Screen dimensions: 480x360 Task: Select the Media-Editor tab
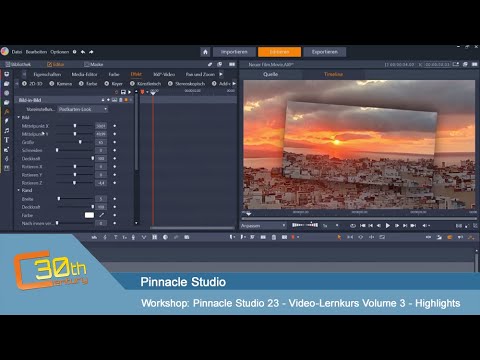84,74
